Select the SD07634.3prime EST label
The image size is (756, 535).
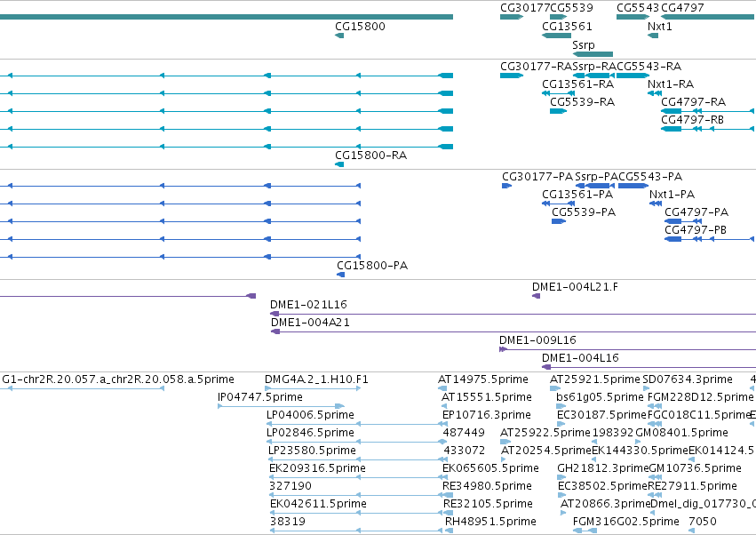tap(688, 379)
